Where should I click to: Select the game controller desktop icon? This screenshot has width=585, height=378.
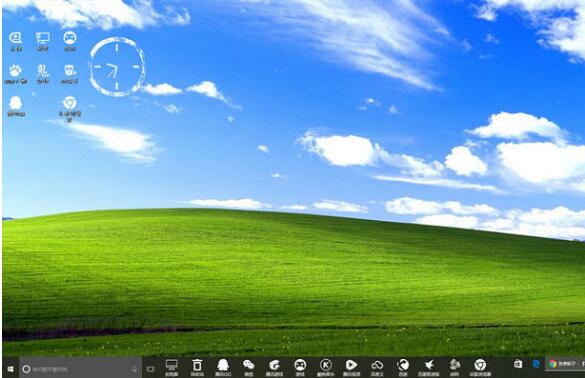point(70,41)
